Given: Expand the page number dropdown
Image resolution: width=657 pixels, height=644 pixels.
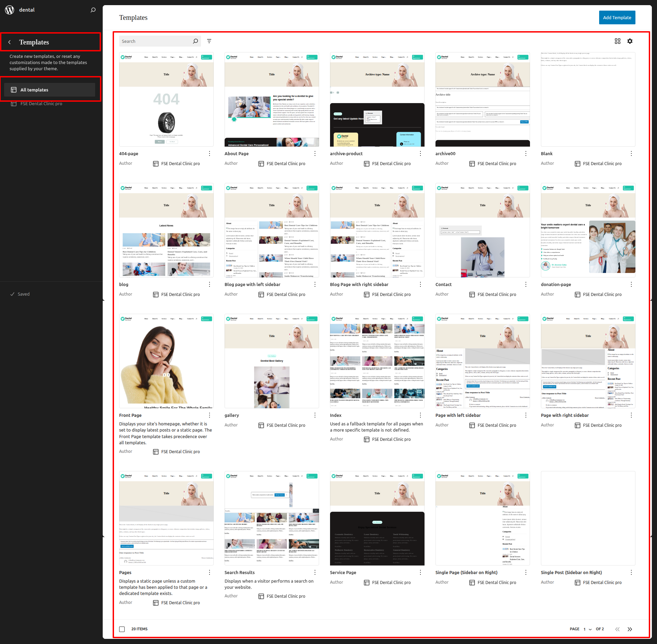Looking at the screenshot, I should click(x=587, y=629).
